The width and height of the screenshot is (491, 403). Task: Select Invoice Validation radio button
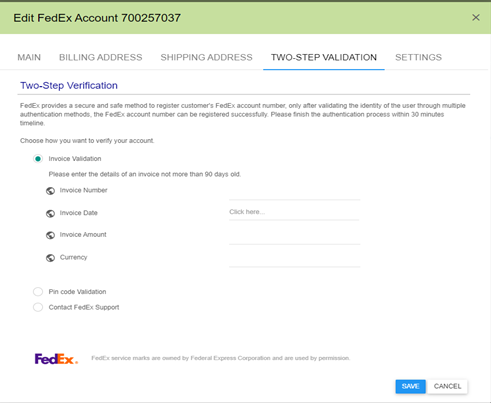pos(38,159)
